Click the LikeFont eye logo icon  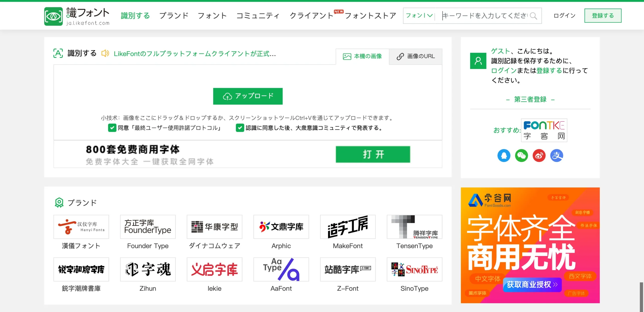pos(53,16)
